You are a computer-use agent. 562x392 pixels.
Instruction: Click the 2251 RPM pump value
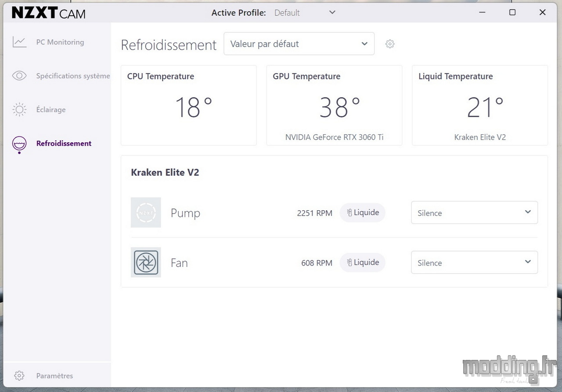coord(315,213)
